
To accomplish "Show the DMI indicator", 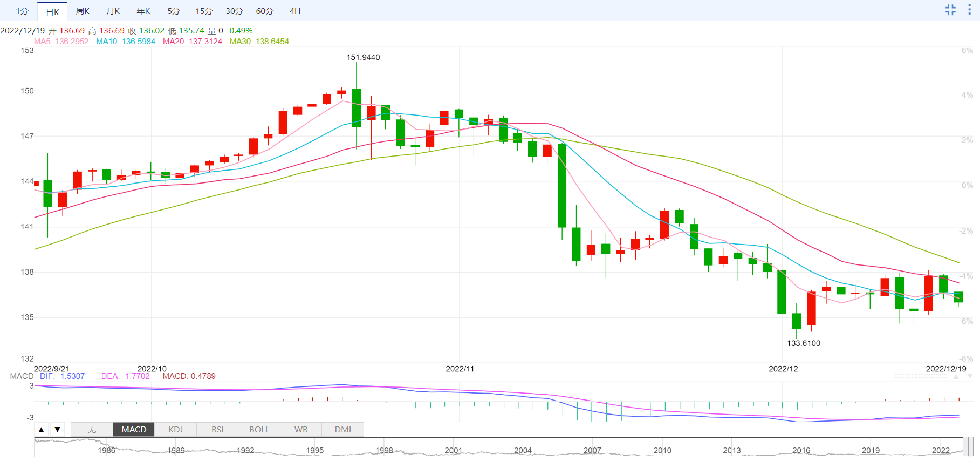I will pos(343,430).
